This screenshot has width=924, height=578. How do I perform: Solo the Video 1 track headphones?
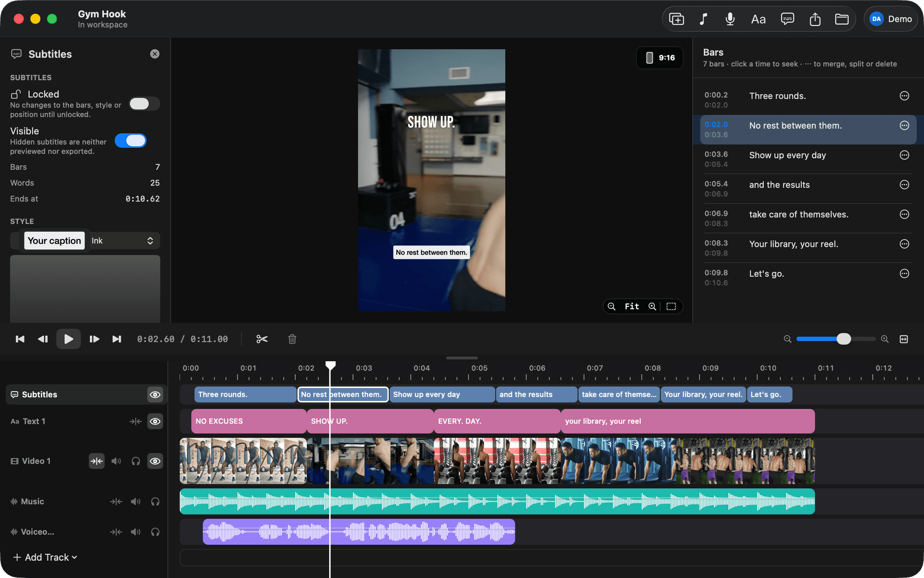point(135,461)
